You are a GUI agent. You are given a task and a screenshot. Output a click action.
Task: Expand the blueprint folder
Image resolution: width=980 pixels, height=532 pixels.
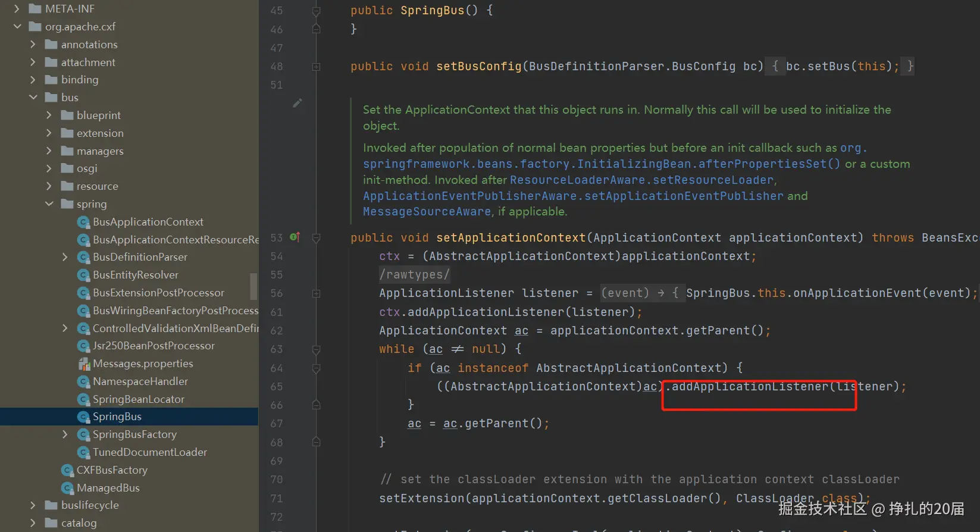49,115
